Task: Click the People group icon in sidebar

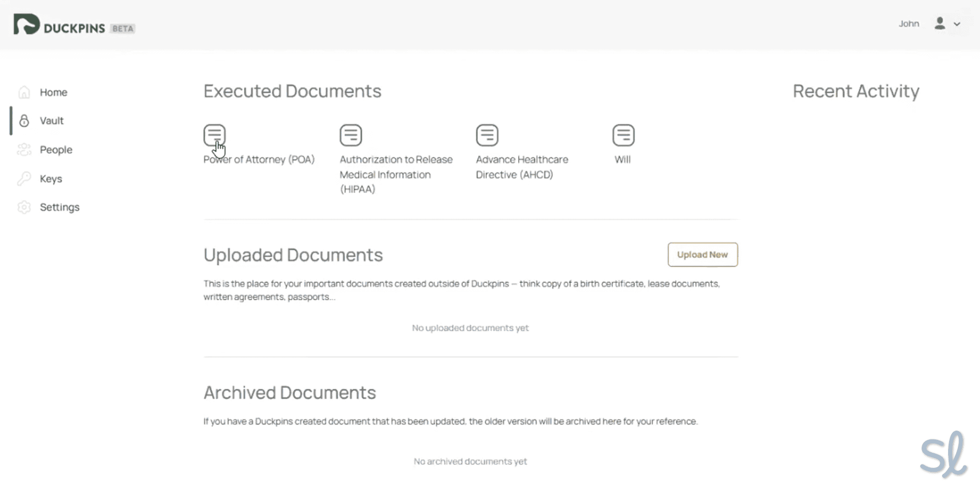Action: (x=24, y=150)
